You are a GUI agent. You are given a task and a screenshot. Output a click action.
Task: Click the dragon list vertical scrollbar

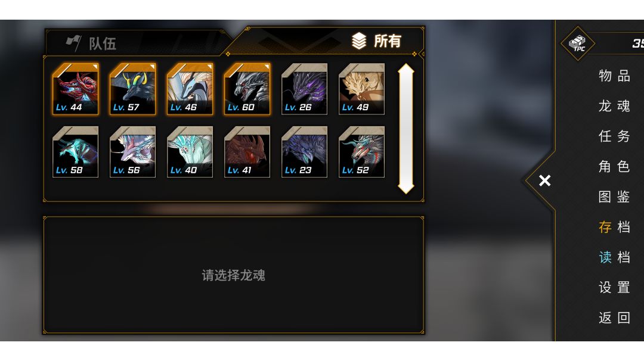[x=406, y=129]
